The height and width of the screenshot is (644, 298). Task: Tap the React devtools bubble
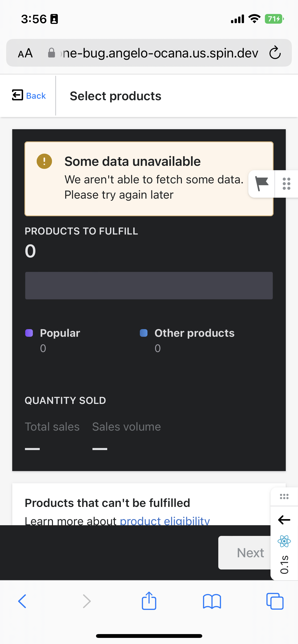[284, 541]
